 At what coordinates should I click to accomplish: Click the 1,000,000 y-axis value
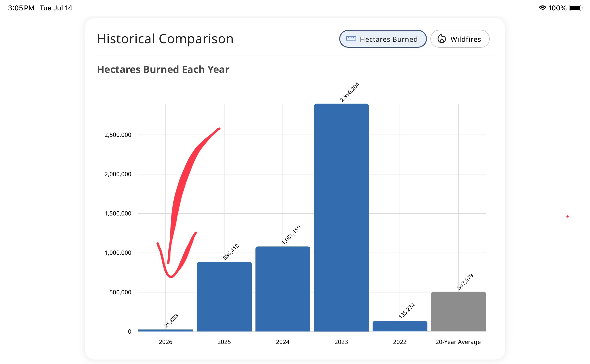pyautogui.click(x=118, y=253)
